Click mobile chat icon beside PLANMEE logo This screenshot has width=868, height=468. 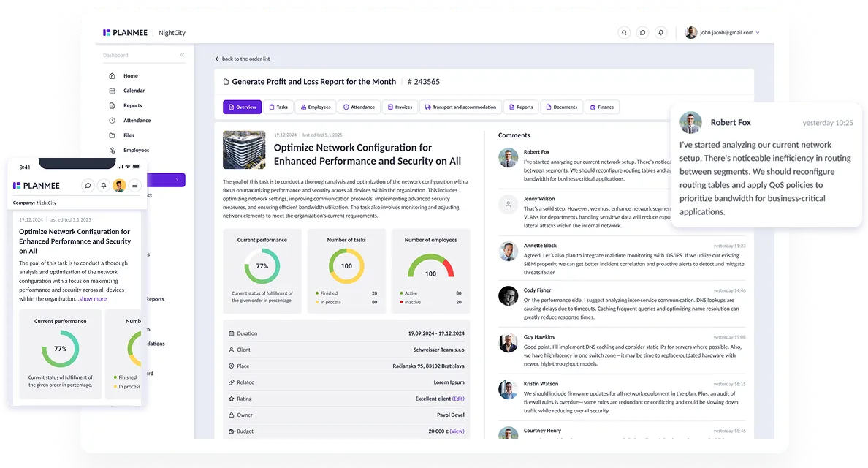coord(88,186)
